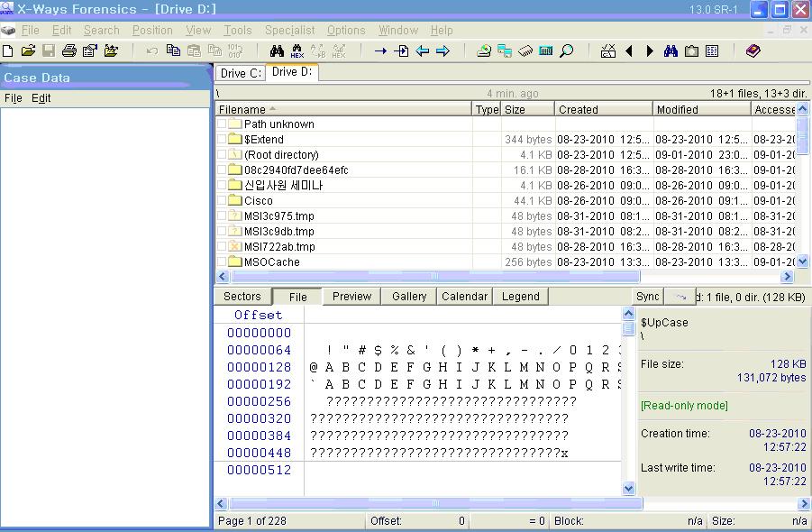
Task: Click the Sync button
Action: pos(647,297)
